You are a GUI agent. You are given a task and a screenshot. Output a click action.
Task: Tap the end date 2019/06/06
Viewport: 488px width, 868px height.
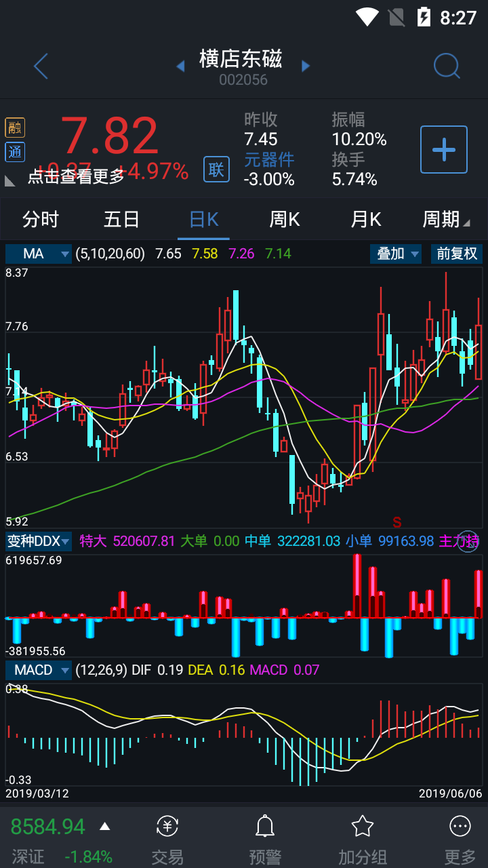point(451,793)
